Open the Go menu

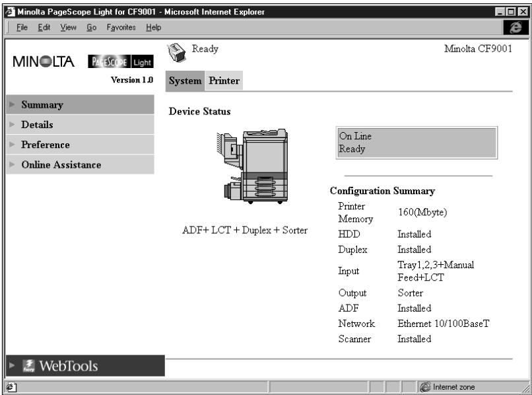pos(91,27)
